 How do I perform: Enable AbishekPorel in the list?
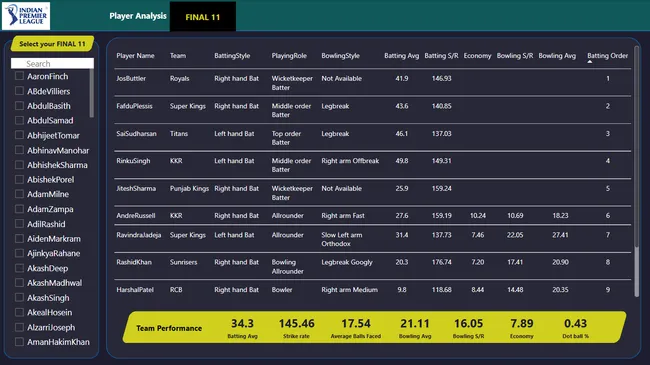19,180
